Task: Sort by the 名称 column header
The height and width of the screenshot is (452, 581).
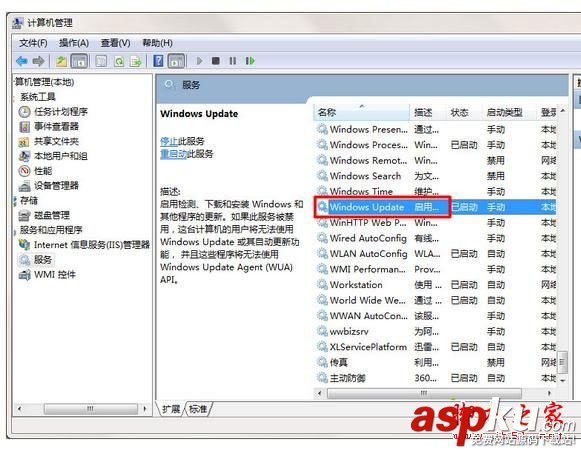Action: [x=362, y=112]
